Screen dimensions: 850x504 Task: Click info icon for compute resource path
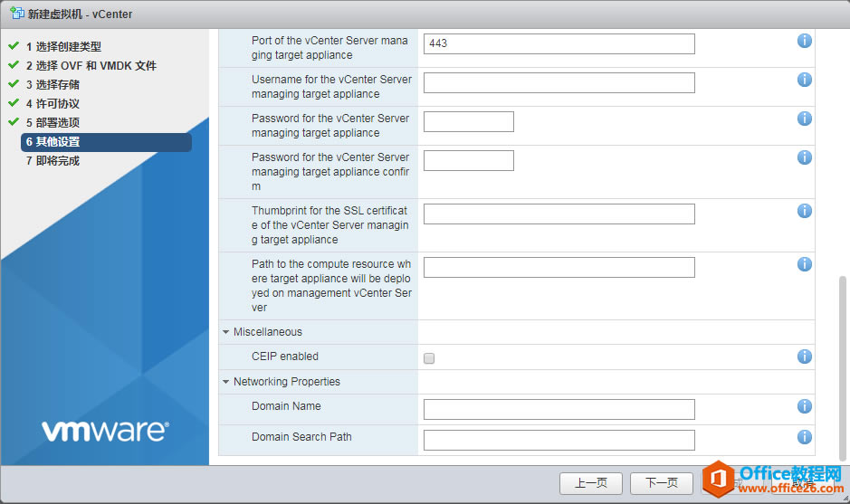[805, 264]
